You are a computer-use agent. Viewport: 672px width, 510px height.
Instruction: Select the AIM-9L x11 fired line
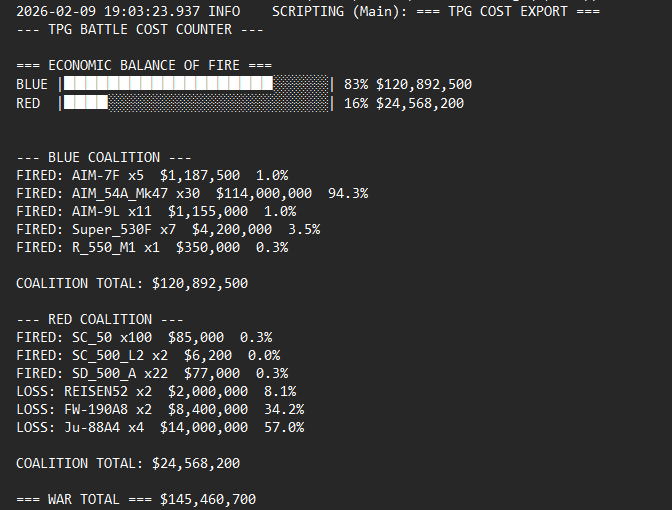tap(156, 211)
